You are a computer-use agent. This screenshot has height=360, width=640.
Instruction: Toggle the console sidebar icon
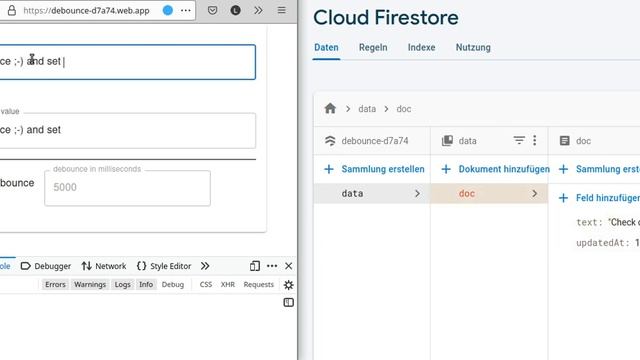tap(289, 302)
